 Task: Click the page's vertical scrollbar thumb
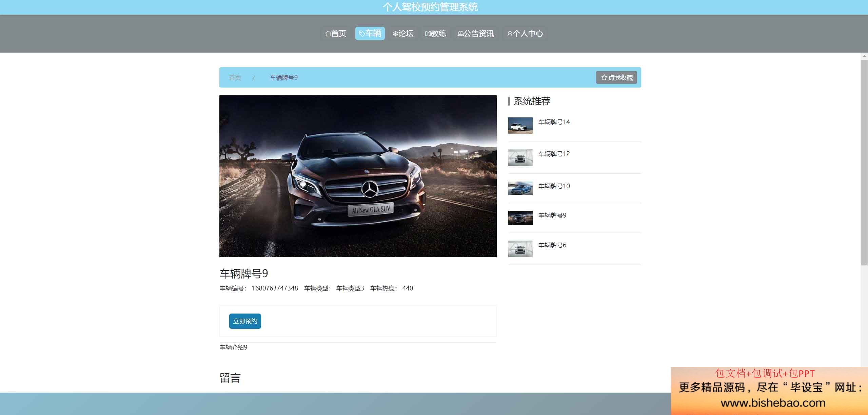(x=864, y=162)
